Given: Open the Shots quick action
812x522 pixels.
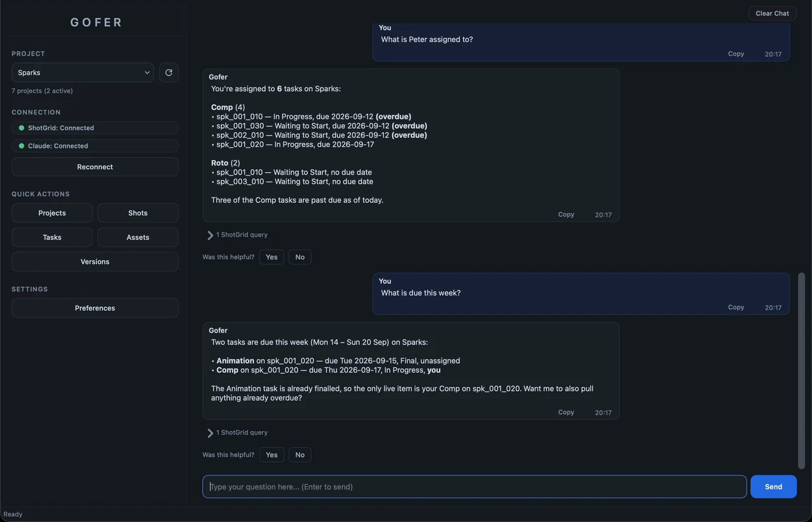Looking at the screenshot, I should (x=138, y=213).
